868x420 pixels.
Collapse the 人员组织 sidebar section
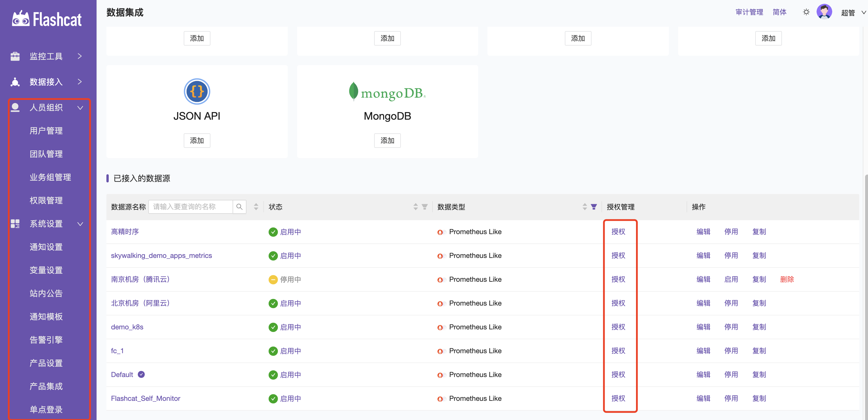tap(46, 108)
